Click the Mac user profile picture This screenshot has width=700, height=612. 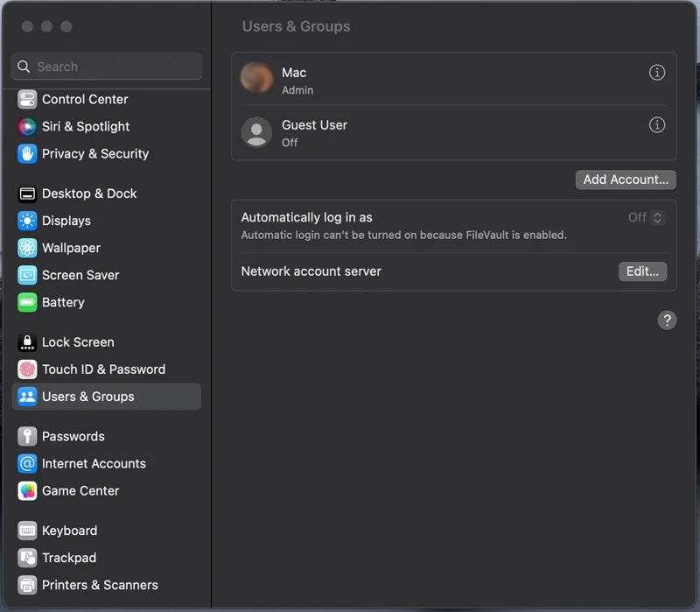click(x=256, y=79)
